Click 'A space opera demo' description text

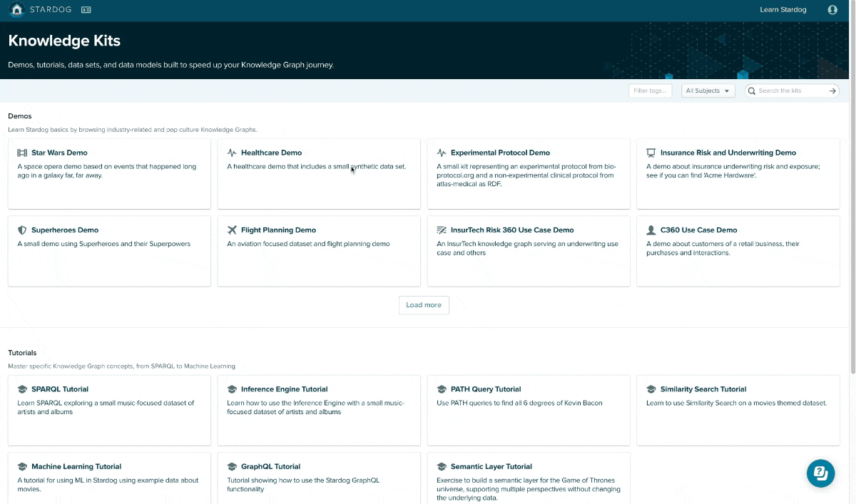tap(106, 171)
